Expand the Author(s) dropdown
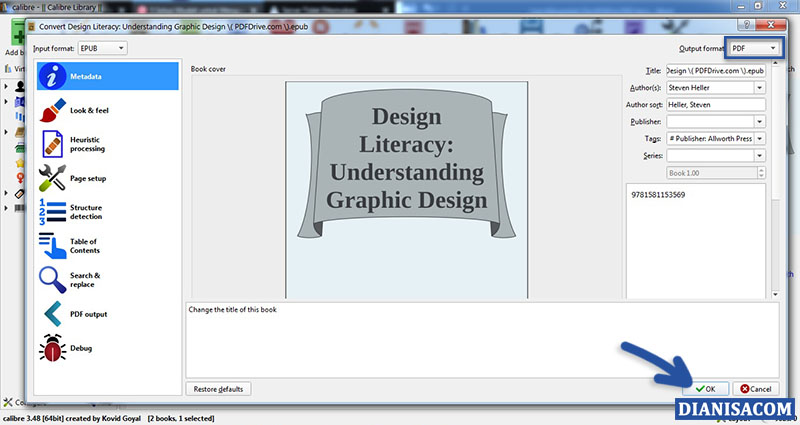The image size is (800, 425). (x=759, y=87)
